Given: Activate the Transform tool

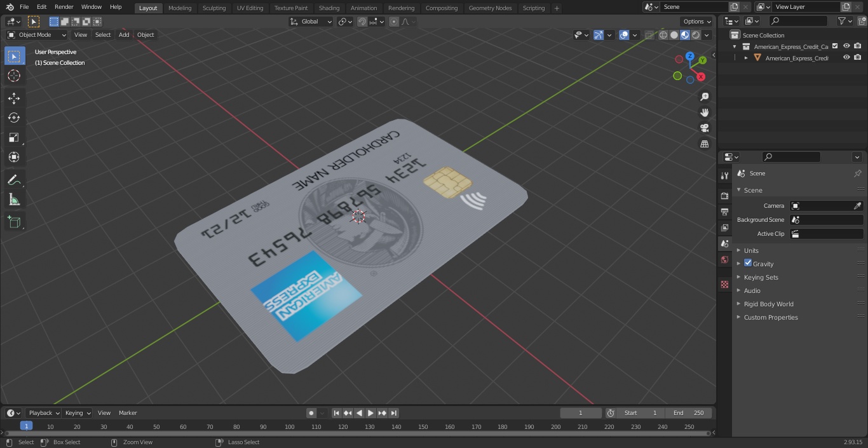Looking at the screenshot, I should coord(14,157).
